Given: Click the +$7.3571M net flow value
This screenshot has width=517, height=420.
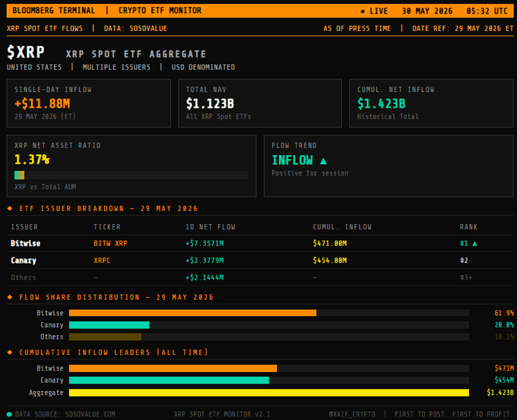Looking at the screenshot, I should tap(205, 244).
